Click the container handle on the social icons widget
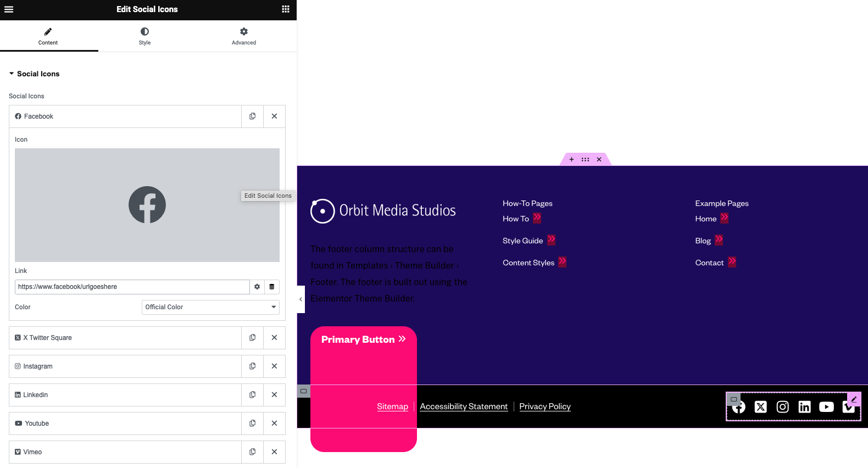This screenshot has width=868, height=468. [x=733, y=399]
